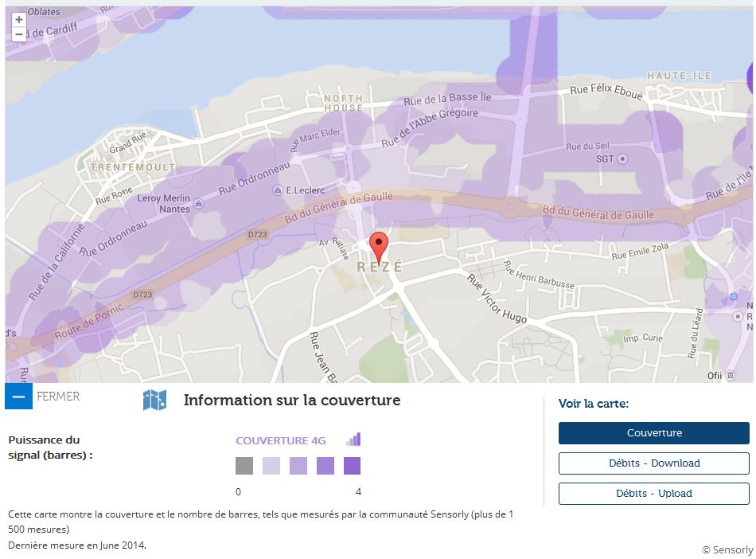Viewport: 756px width, 559px height.
Task: Click the gray zero-bar signal swatch
Action: [x=244, y=466]
